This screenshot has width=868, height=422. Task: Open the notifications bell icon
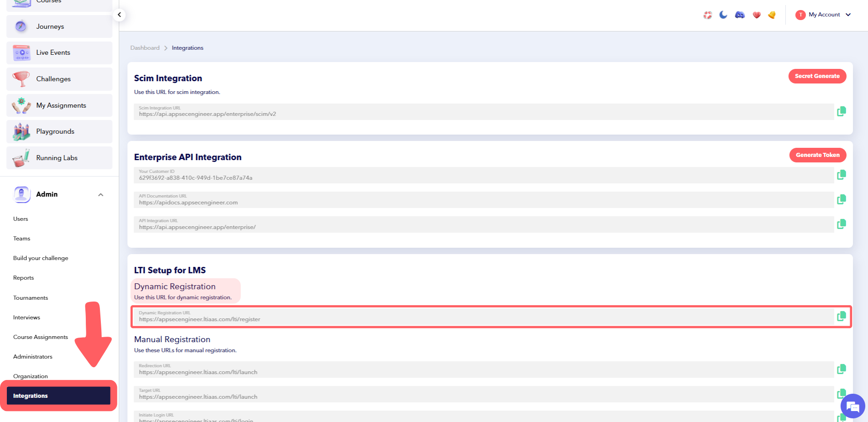tap(772, 15)
